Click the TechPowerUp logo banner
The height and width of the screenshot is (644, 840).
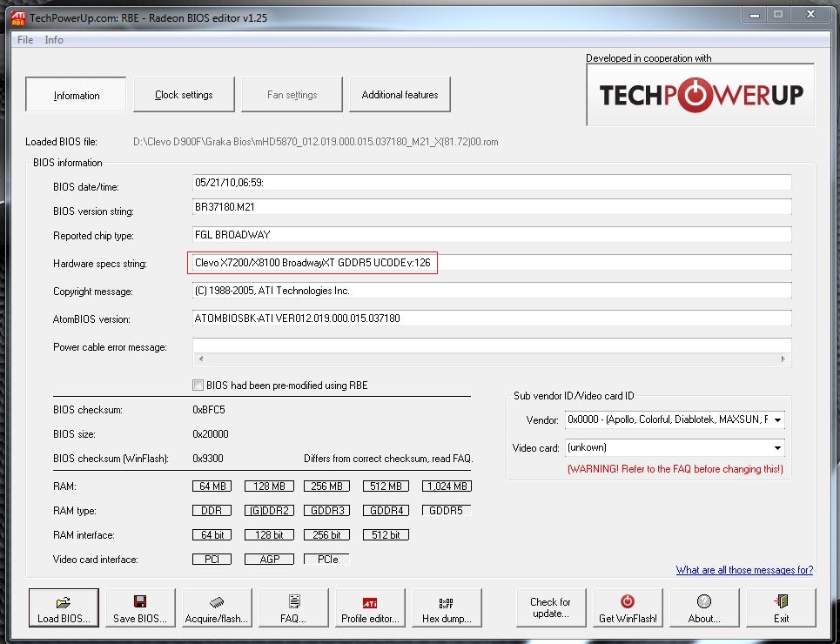coord(701,95)
